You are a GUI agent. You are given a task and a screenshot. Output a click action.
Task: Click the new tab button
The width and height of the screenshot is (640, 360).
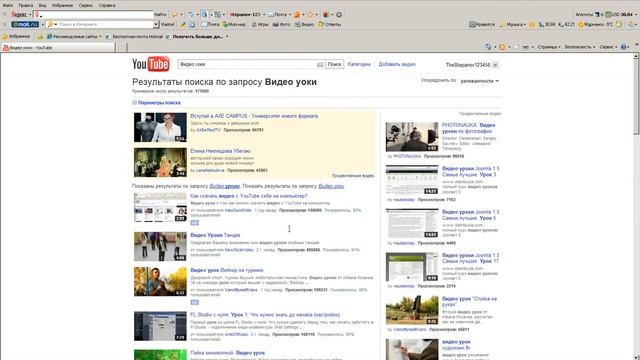[x=121, y=47]
